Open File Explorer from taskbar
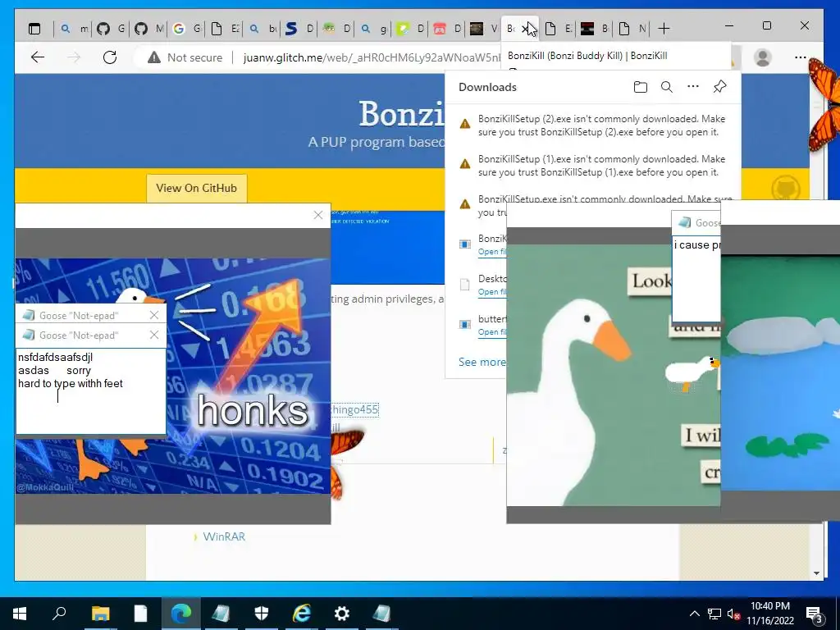 pyautogui.click(x=100, y=614)
